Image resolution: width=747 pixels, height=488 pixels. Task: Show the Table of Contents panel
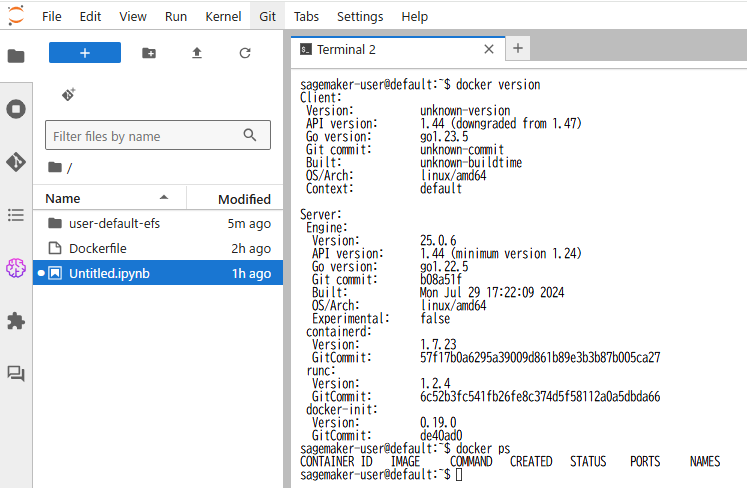click(16, 214)
